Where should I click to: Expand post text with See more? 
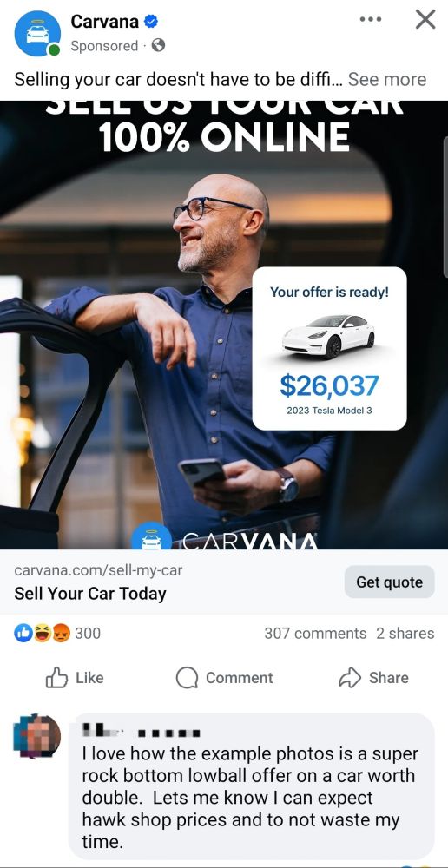(387, 80)
